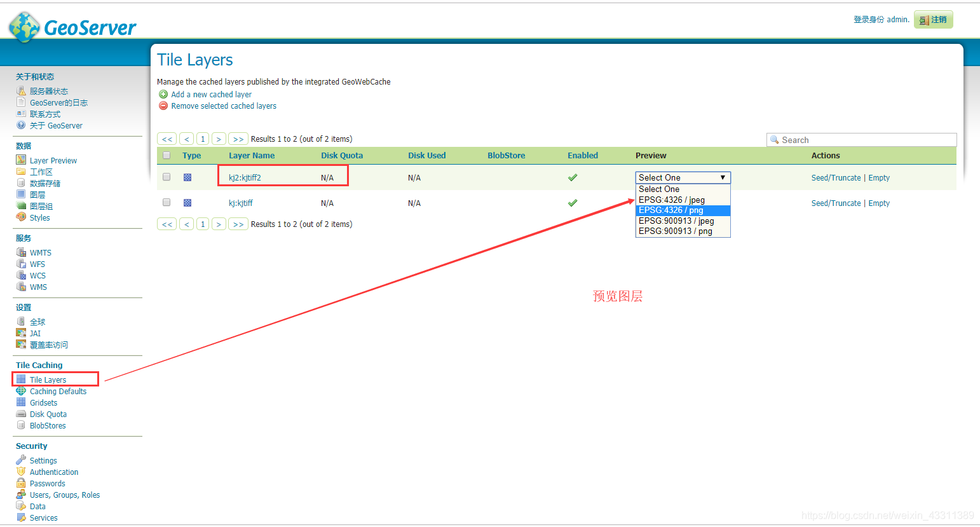Sort table by Layer Name column
Viewport: 980px width, 527px height.
[252, 155]
